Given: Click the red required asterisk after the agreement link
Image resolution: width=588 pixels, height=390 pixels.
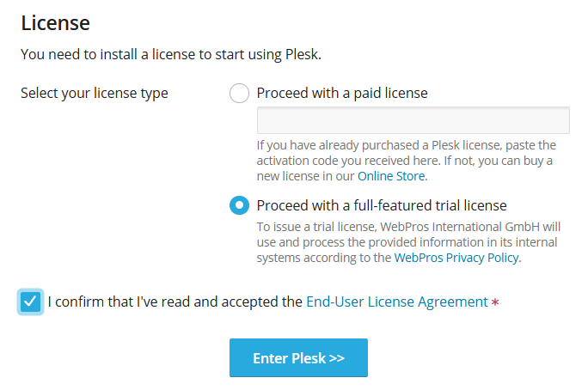Looking at the screenshot, I should [495, 302].
